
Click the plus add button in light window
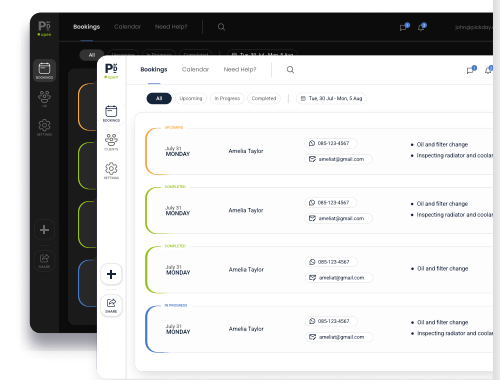pos(111,274)
